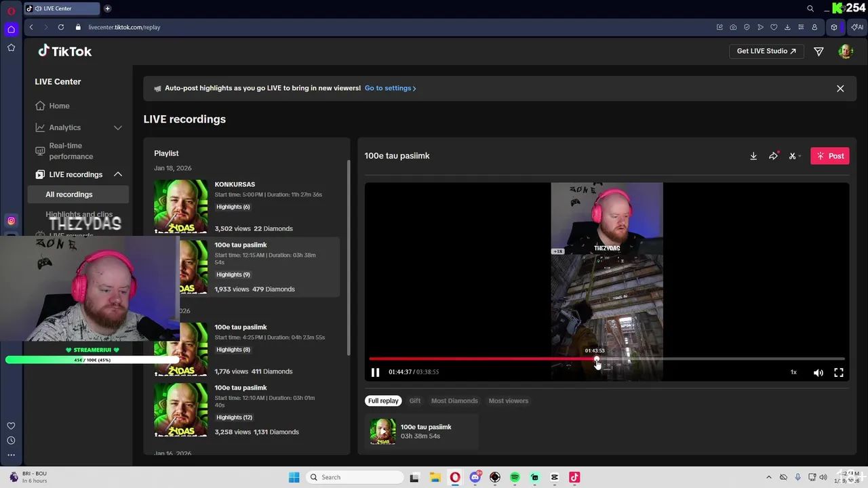Image resolution: width=868 pixels, height=488 pixels.
Task: Click the Opera logo menu
Action: pos(11,11)
